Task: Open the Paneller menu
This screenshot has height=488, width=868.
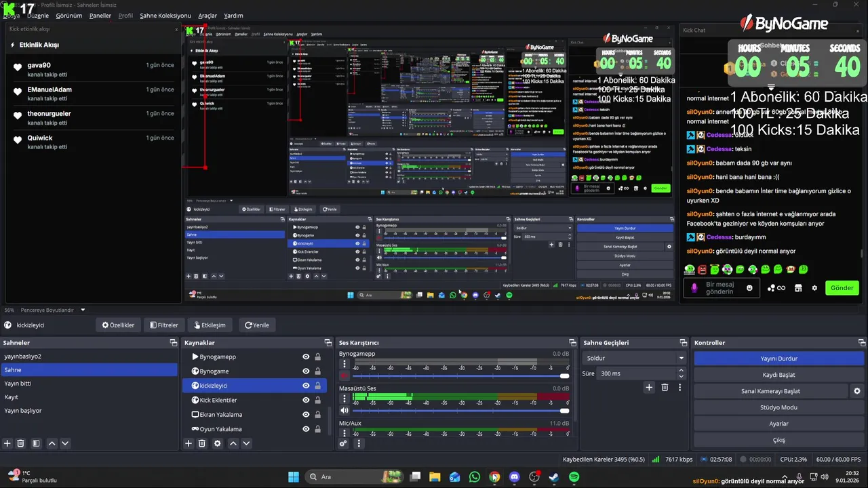Action: tap(100, 16)
